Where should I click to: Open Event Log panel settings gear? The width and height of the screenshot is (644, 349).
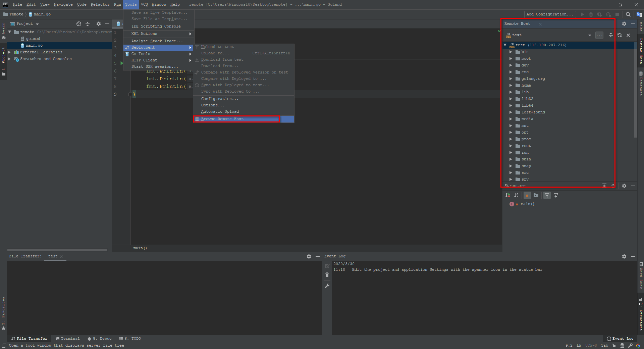pyautogui.click(x=624, y=256)
